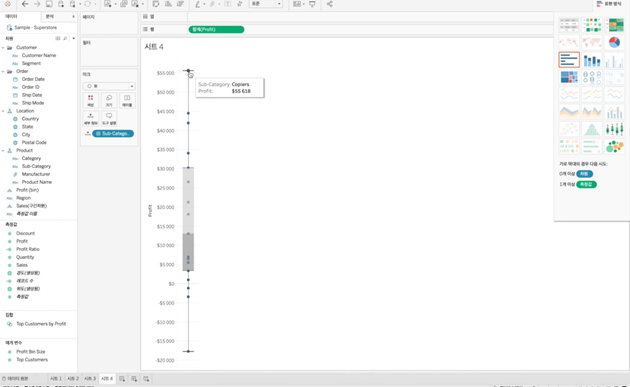Screen dimensions: 630x387
Task: Choose the box-and-whisker plot in Show Me
Action: 614,129
